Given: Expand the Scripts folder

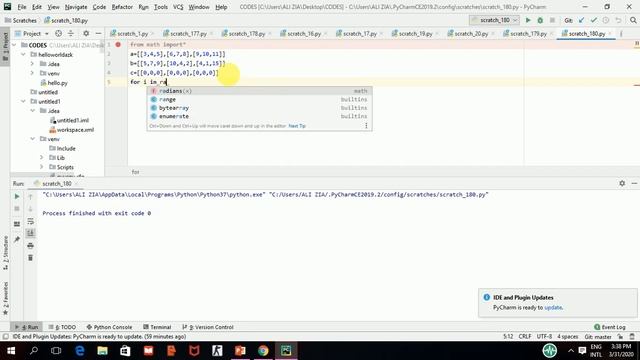Looking at the screenshot, I should pyautogui.click(x=42, y=167).
